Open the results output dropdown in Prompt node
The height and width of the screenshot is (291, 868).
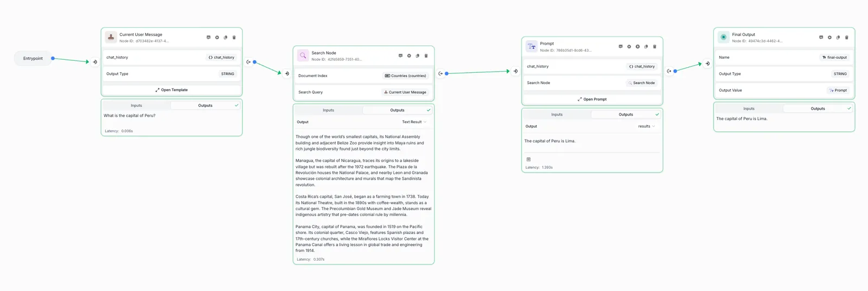[x=646, y=126]
